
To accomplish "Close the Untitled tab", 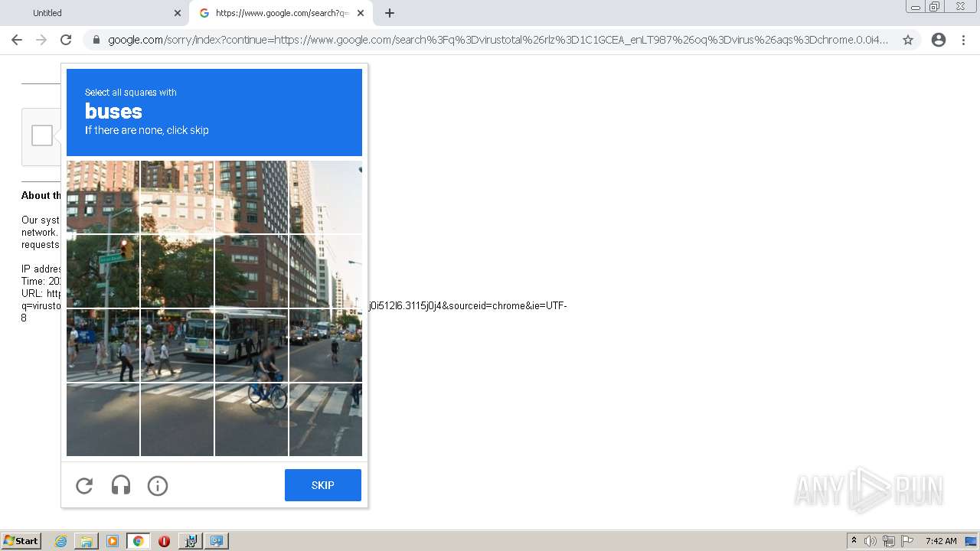I will (178, 13).
